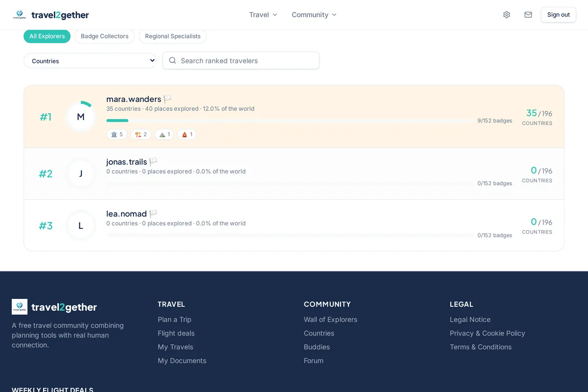Image resolution: width=588 pixels, height=392 pixels.
Task: Go to Flight deals in the footer
Action: [176, 333]
